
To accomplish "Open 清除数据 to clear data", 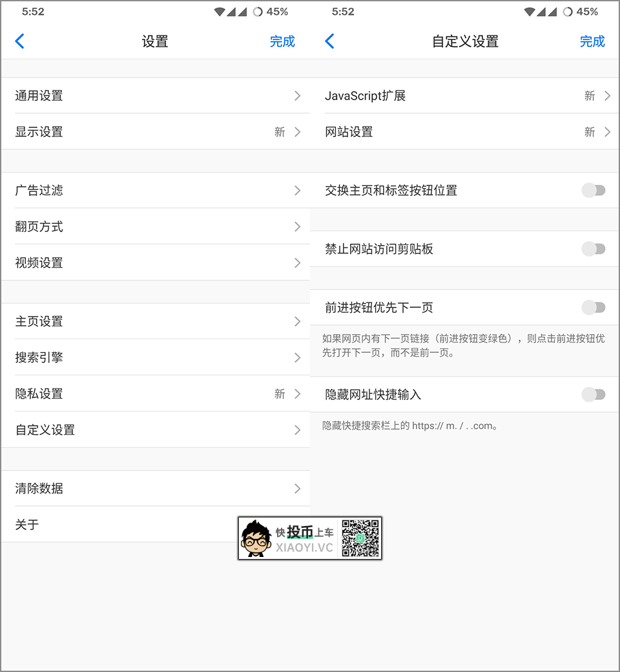I will click(155, 488).
